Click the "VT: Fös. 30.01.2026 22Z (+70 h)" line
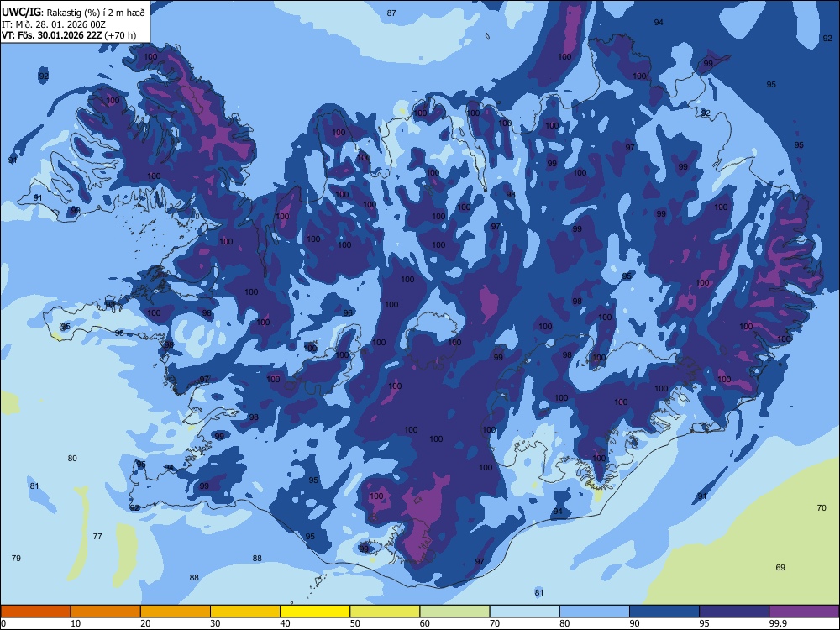Screen dimensions: 840x630 [x=69, y=35]
